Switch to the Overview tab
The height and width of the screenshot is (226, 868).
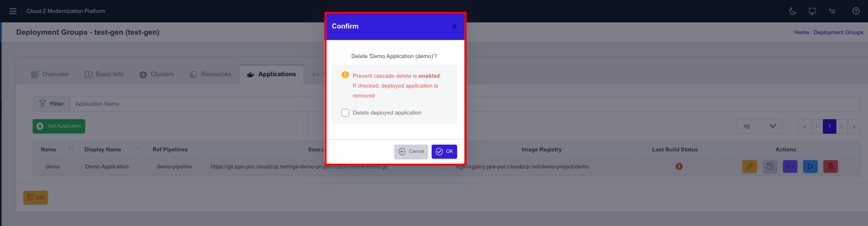coord(50,74)
